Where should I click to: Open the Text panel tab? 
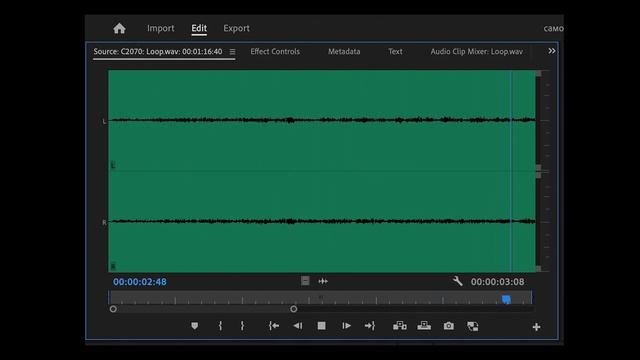click(x=395, y=51)
